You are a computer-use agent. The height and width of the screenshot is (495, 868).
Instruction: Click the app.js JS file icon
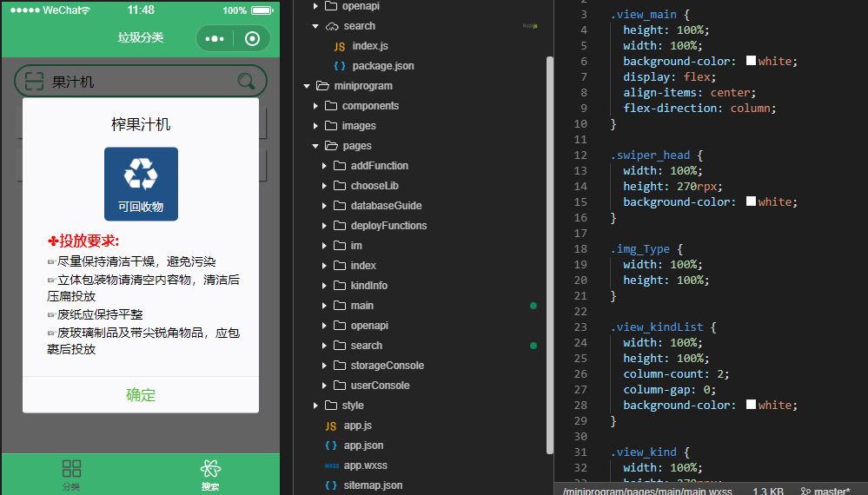point(330,426)
